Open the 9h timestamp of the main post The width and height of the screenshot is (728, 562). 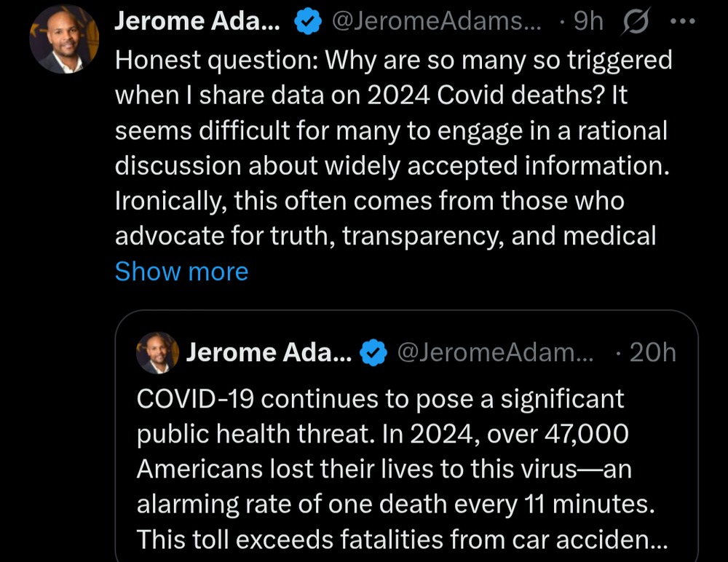tap(587, 23)
